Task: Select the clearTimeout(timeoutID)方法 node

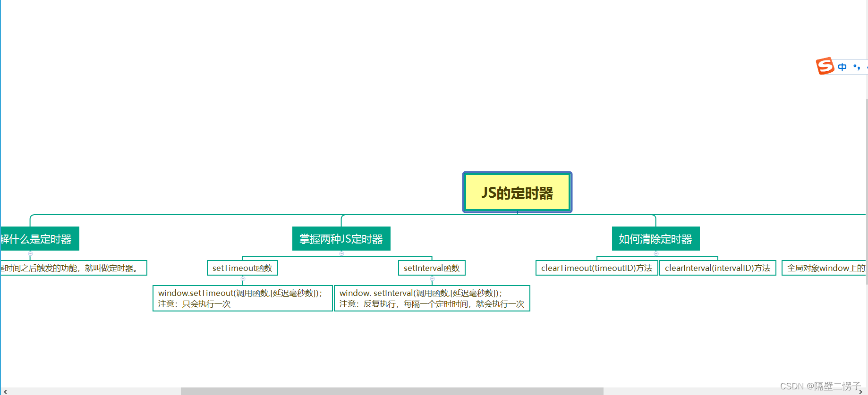Action: (596, 268)
